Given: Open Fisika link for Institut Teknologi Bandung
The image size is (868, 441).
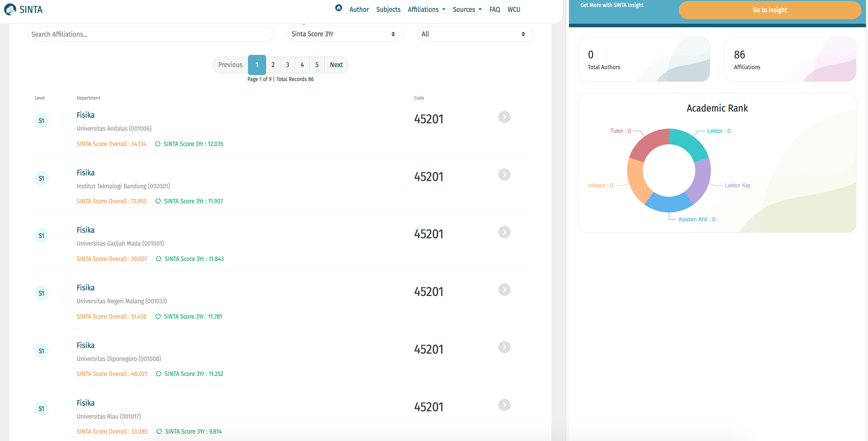Looking at the screenshot, I should pos(86,173).
